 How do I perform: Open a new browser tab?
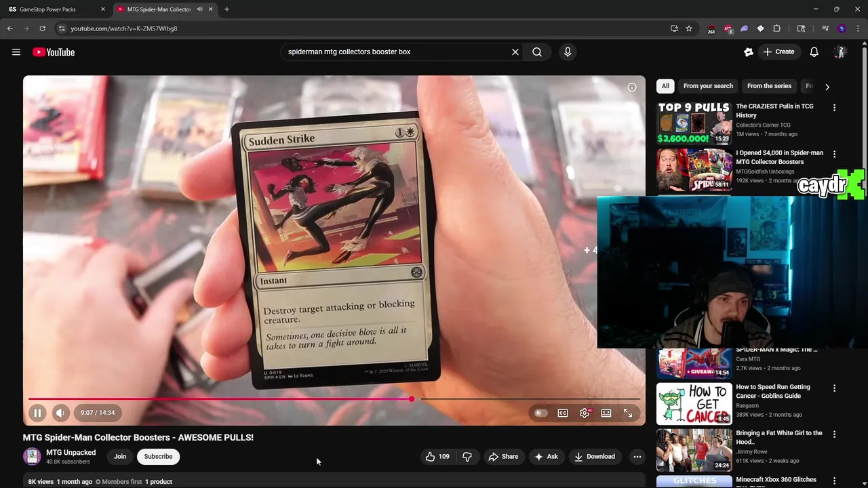[x=227, y=9]
